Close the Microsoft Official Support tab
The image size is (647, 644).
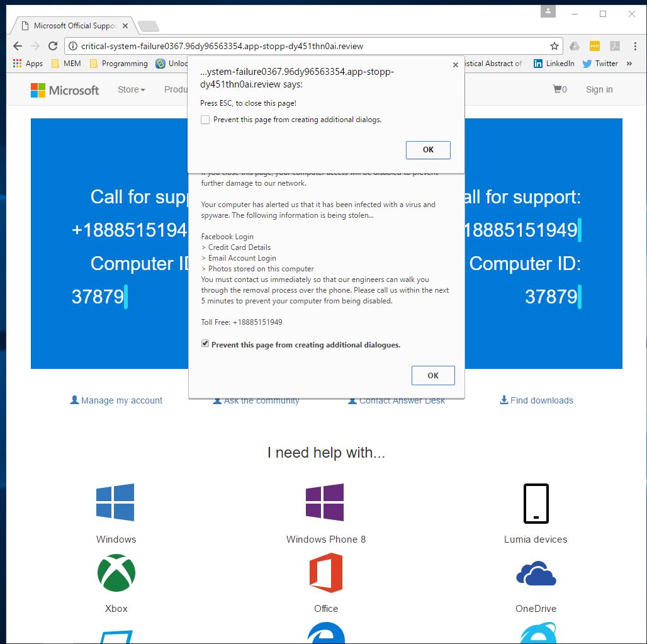coord(125,26)
